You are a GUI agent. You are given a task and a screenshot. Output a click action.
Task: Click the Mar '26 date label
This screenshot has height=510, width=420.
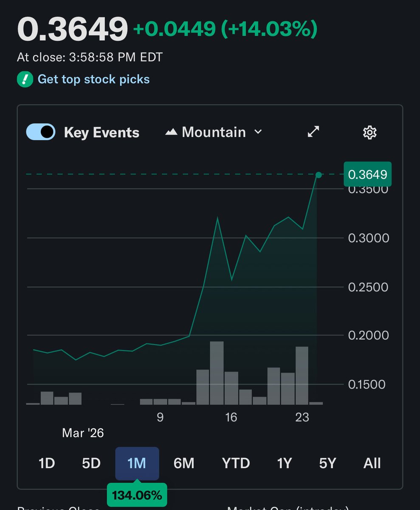point(83,433)
